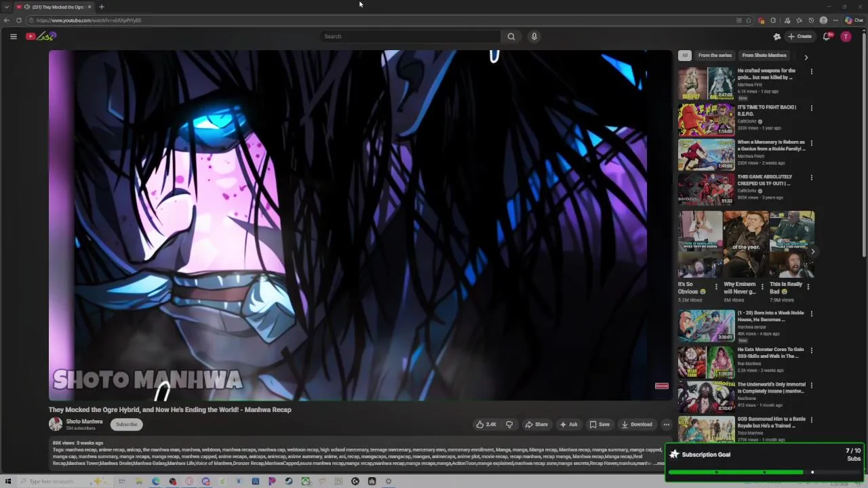Screen dimensions: 868x488
Task: Click the red subscribe watermark in video corner
Action: click(x=661, y=386)
